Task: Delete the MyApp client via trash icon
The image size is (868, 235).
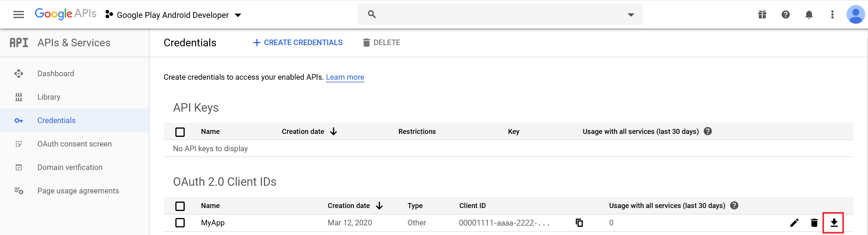Action: pos(814,222)
